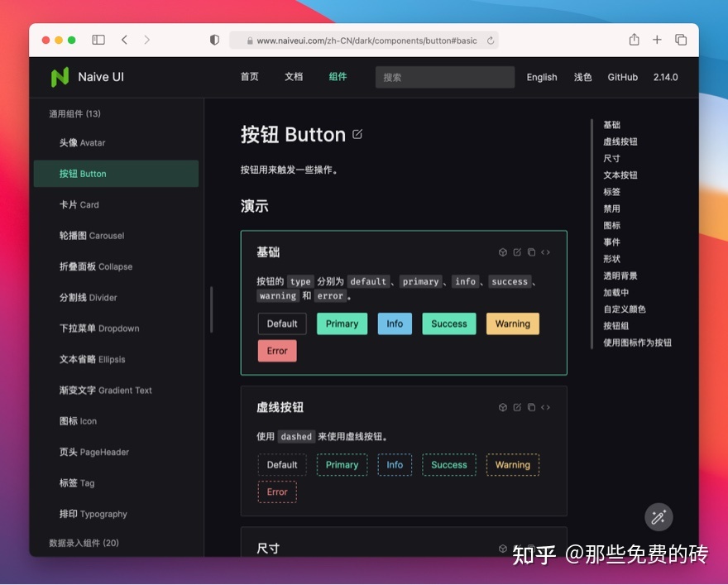The image size is (728, 585).
Task: Show code with brackets icon in 基础 card
Action: coord(545,252)
